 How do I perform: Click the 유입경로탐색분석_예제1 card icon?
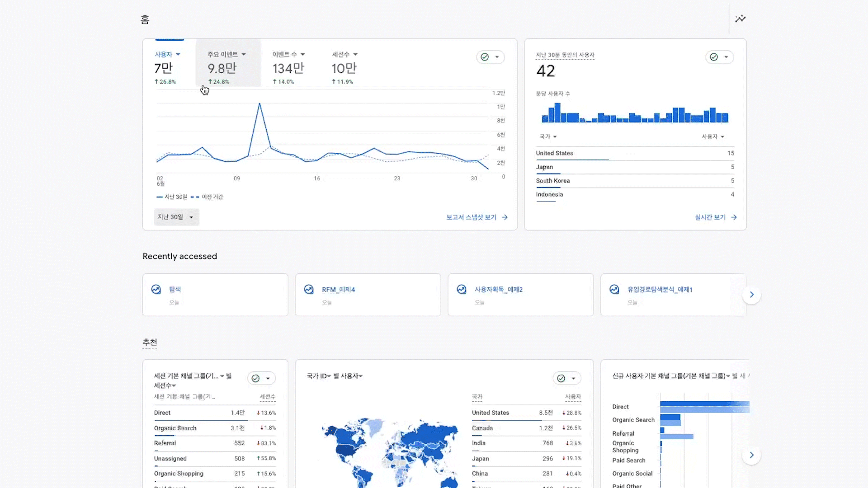tap(614, 289)
